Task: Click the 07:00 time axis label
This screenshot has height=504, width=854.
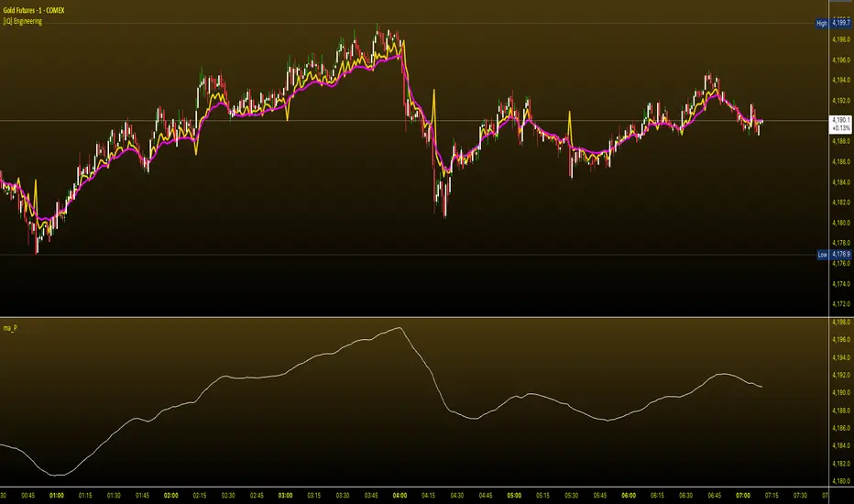Action: click(743, 495)
